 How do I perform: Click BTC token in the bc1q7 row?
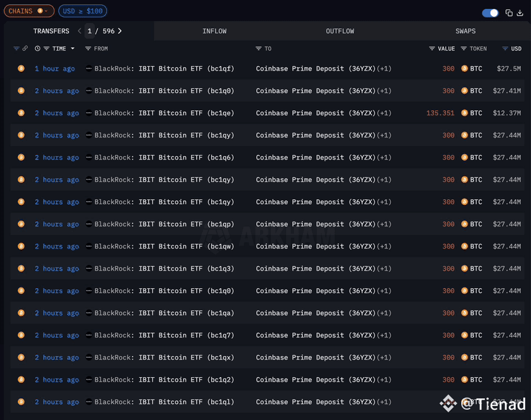(471, 335)
